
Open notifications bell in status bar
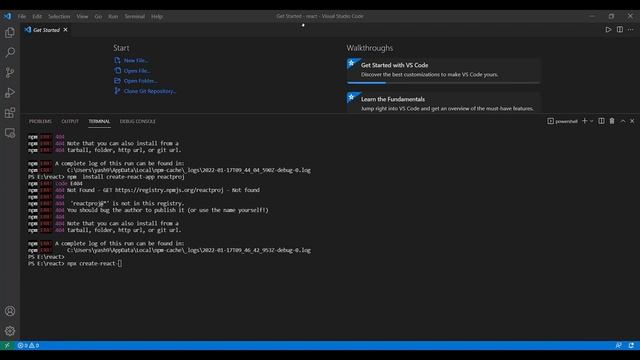[631, 345]
